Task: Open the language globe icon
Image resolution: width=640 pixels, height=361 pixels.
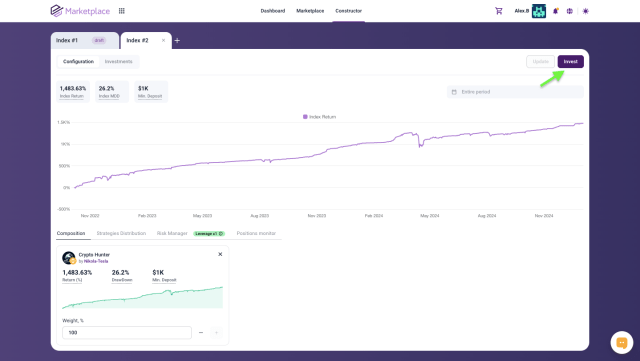Action: coord(570,11)
